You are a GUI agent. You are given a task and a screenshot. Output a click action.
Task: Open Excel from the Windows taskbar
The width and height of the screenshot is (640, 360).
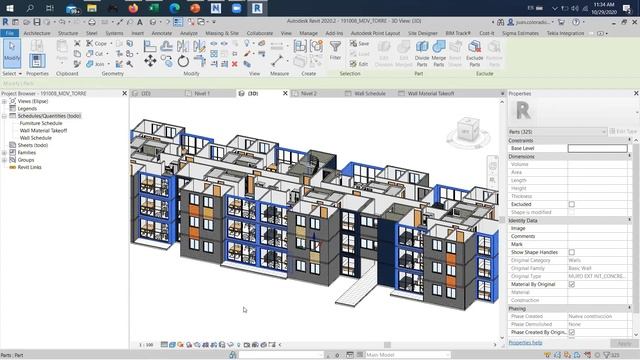154,8
